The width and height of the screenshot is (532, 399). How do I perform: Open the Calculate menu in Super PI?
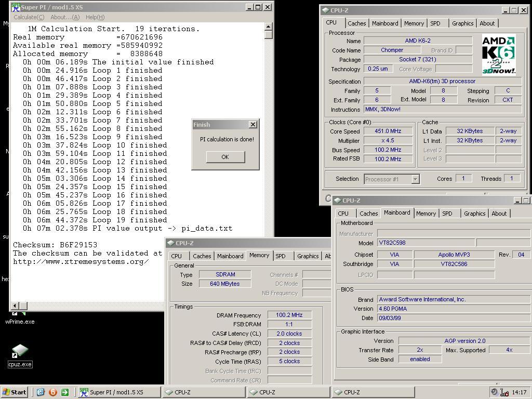tap(29, 17)
